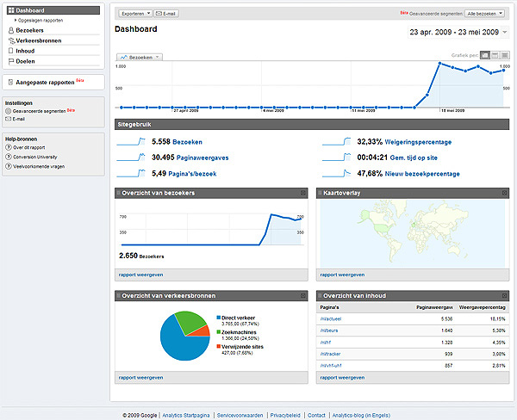Viewport: 517px width, 420px height.
Task: Click the help icon beside Over dit rapport
Action: [x=9, y=147]
